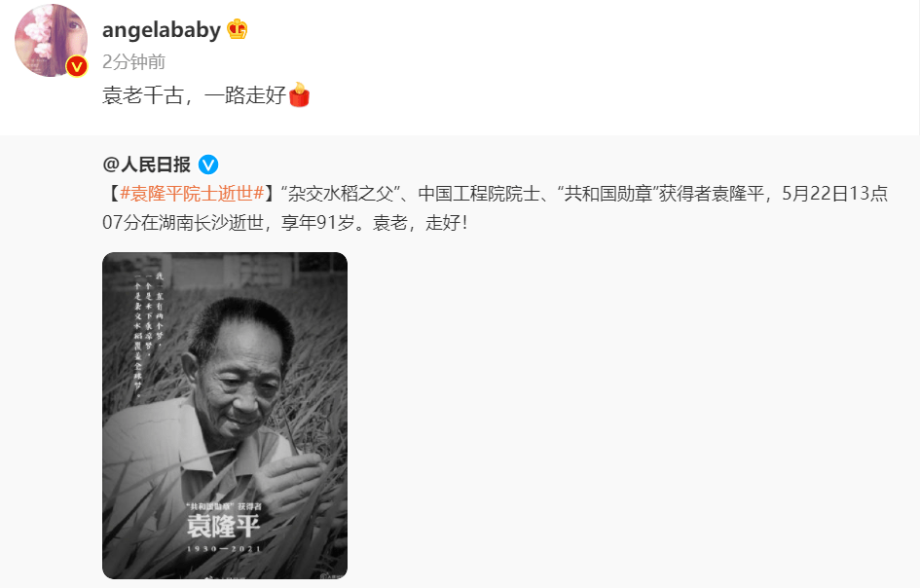Click the 袁隆平 name caption on photo
Screen dimensions: 920x588
pos(223,526)
